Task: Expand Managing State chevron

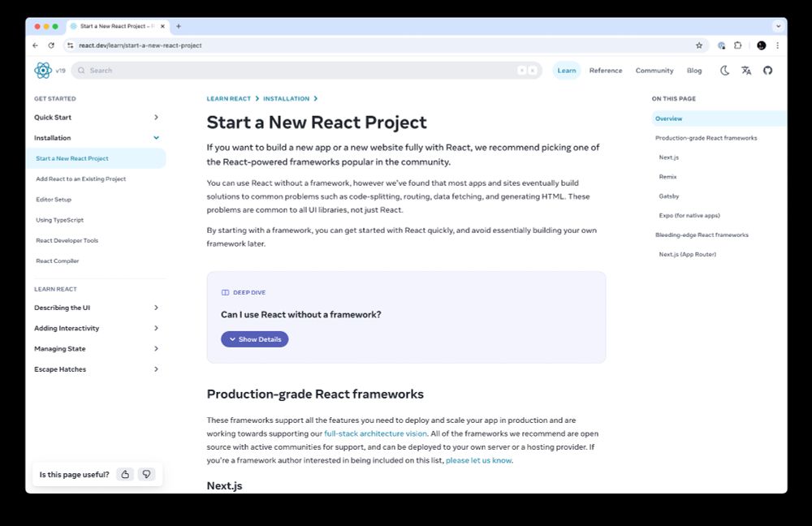Action: point(156,348)
